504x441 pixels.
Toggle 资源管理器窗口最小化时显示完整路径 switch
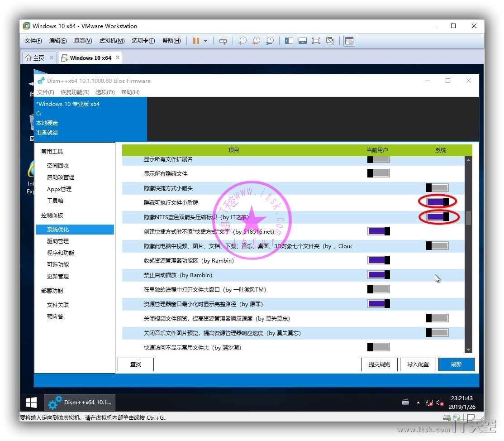pos(378,304)
